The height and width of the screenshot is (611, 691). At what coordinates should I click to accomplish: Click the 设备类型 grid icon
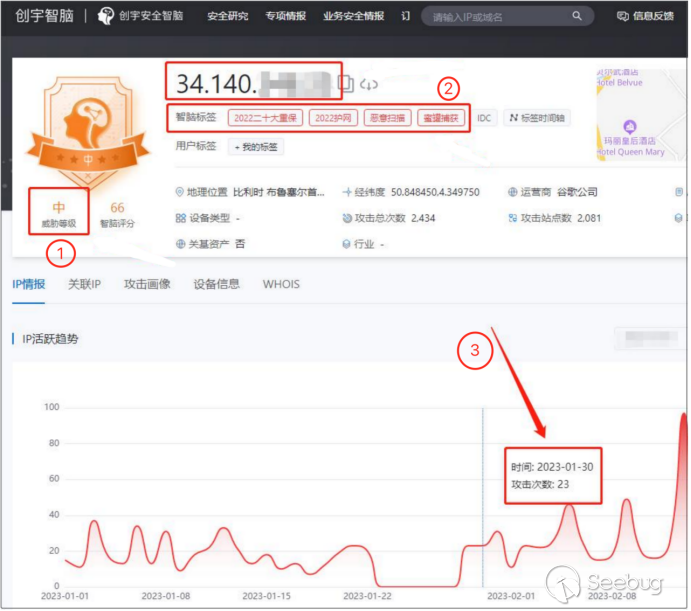(x=181, y=219)
